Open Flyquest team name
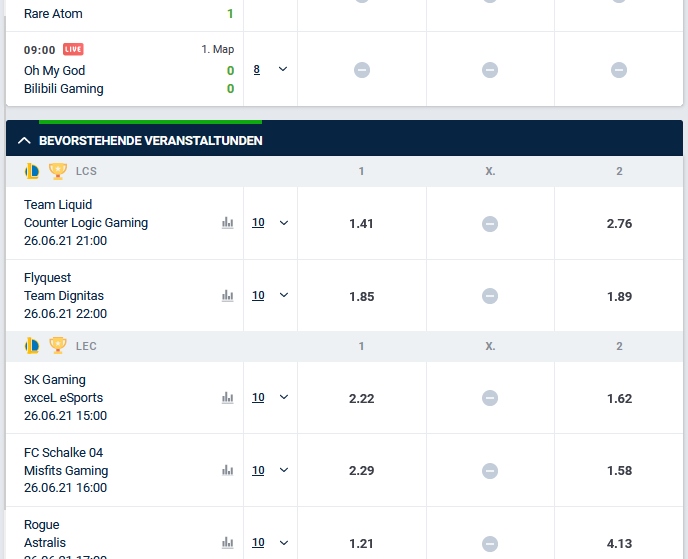The width and height of the screenshot is (688, 559). tap(47, 278)
